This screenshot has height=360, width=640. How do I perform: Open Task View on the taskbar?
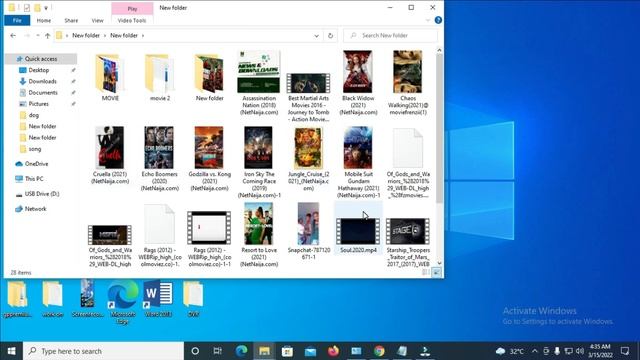click(x=218, y=351)
